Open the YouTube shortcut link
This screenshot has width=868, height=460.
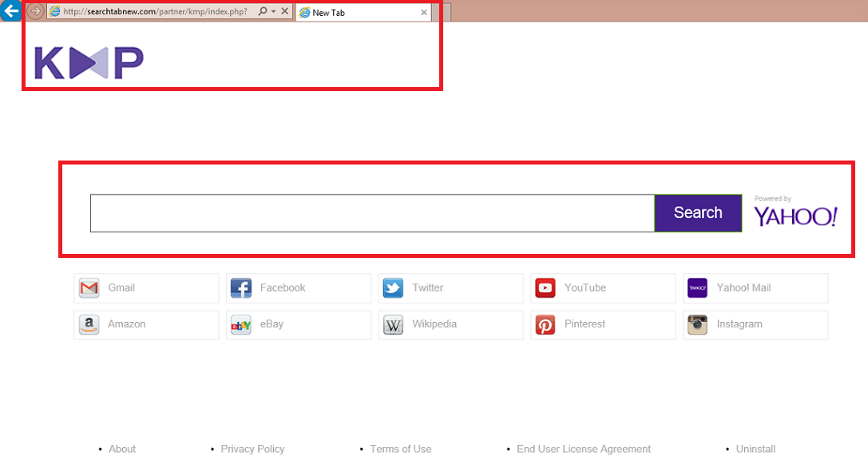click(603, 287)
